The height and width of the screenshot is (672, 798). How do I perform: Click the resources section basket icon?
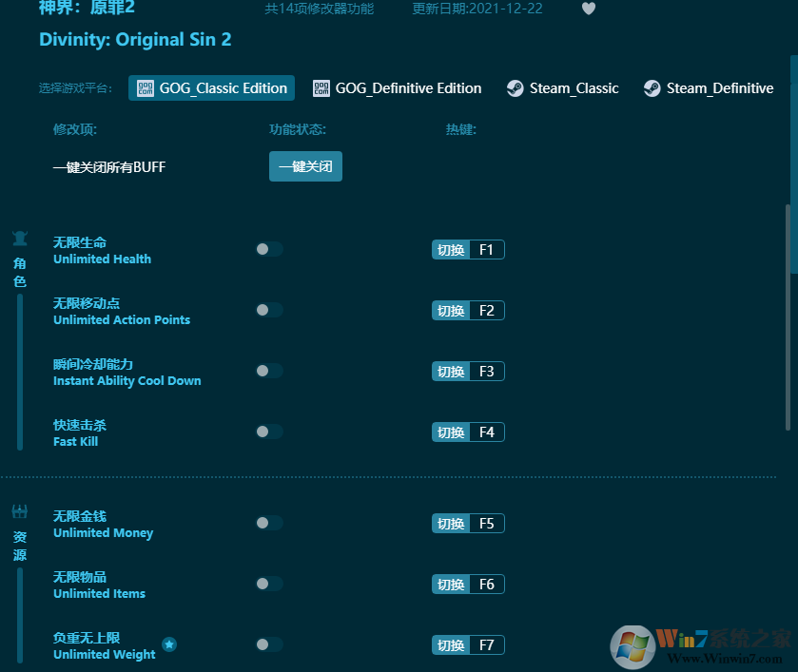coord(20,511)
